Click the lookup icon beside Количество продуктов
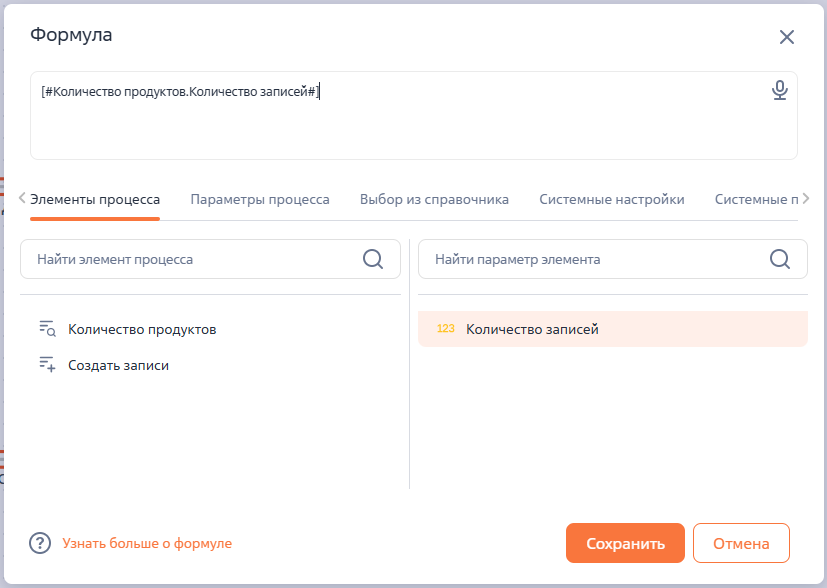Screen dimensions: 827x588 [43, 328]
